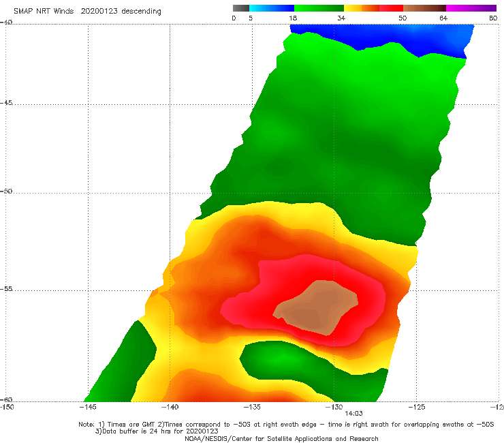
Task: Click the '34' label under the color bar
Action: [x=341, y=18]
